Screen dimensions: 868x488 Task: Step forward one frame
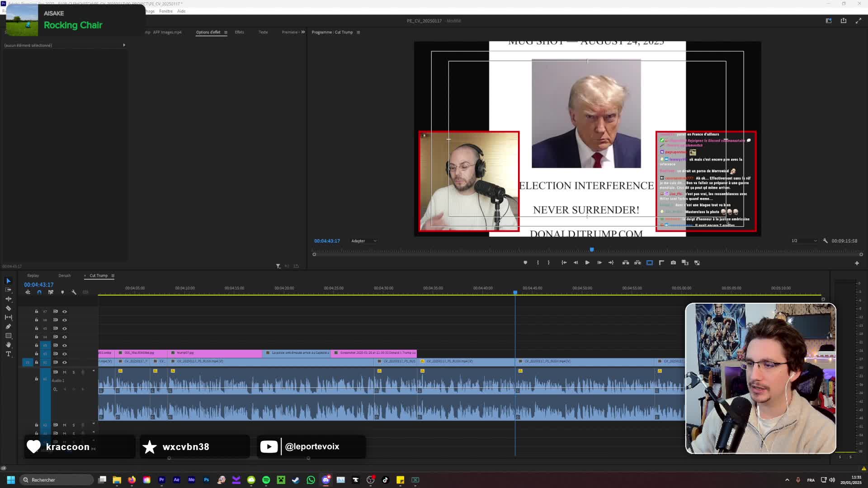[x=599, y=263]
